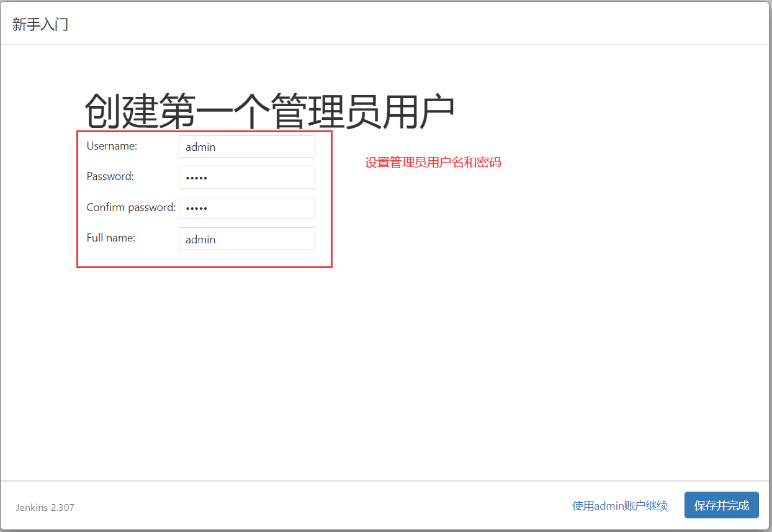This screenshot has height=532, width=772.
Task: Click the 创建第一个管理员用户 heading
Action: coord(269,110)
